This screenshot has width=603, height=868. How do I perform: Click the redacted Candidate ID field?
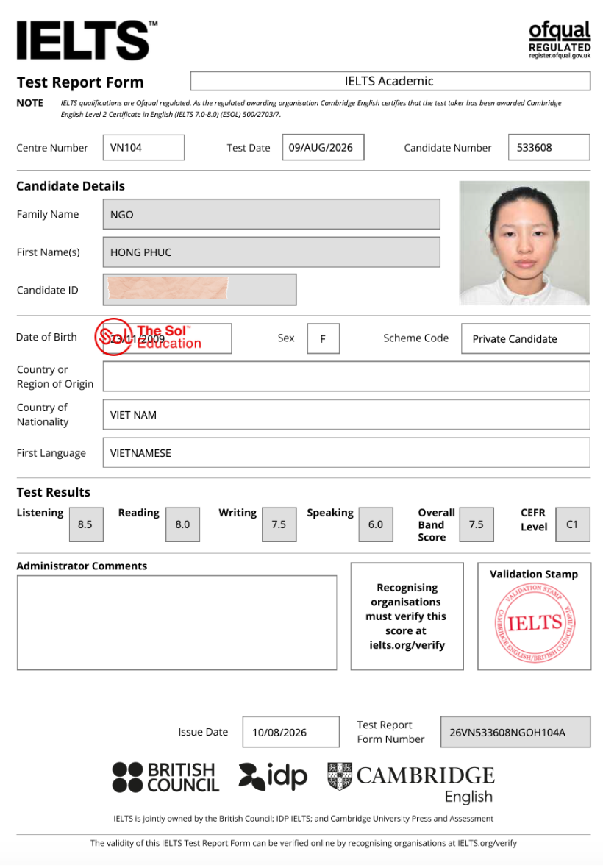click(199, 290)
